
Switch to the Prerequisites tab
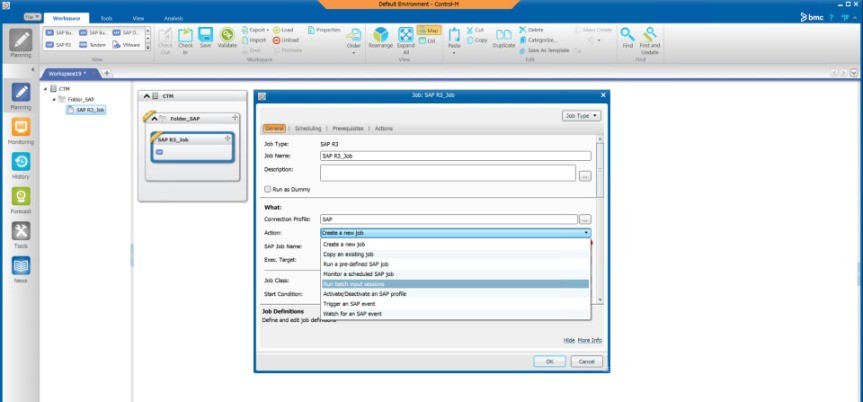[x=348, y=128]
